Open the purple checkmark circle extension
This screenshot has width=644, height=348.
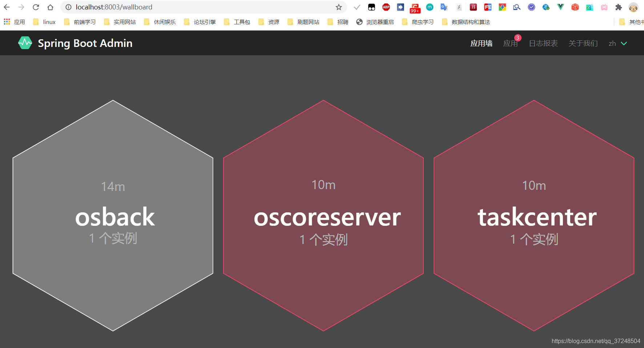(531, 7)
